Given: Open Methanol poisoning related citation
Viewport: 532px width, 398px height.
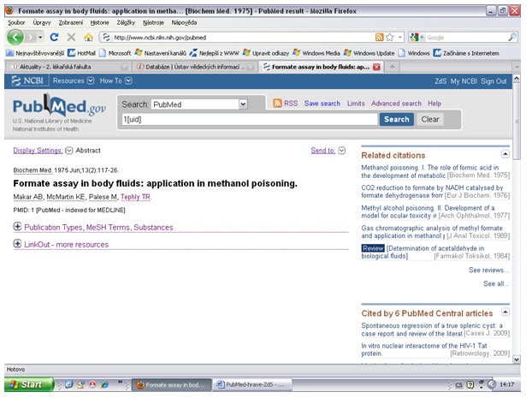Looking at the screenshot, I should pos(430,171).
